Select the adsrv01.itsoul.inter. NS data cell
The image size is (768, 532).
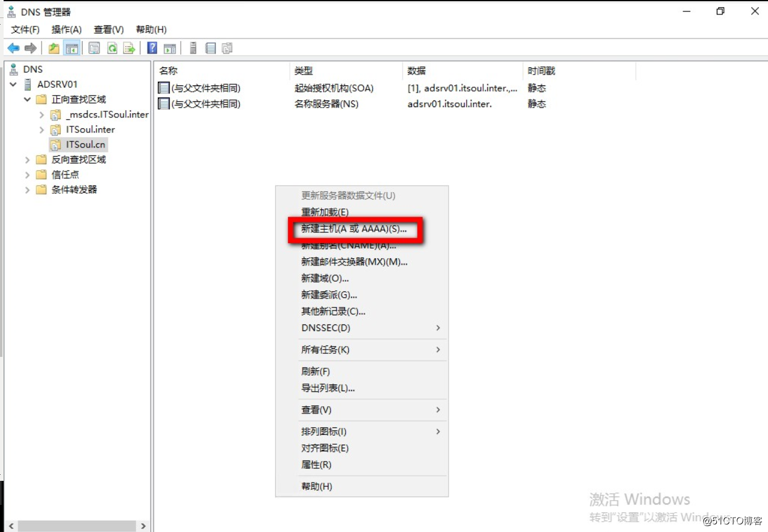pos(450,104)
